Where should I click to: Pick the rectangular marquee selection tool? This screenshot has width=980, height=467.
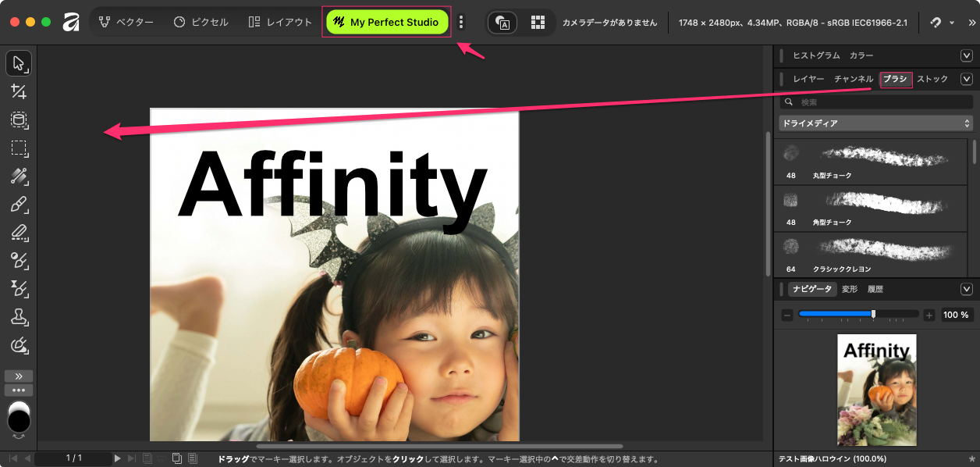tap(19, 148)
